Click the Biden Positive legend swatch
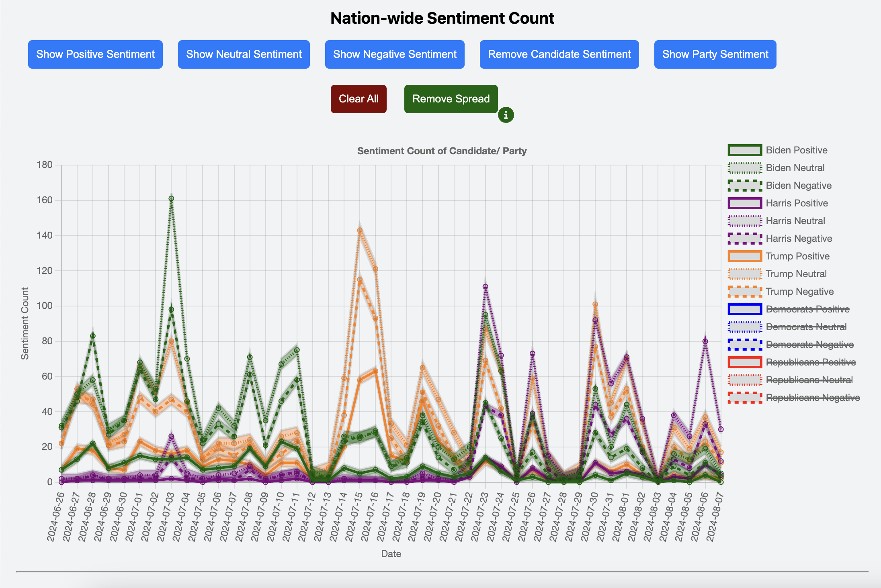This screenshot has width=881, height=588. [x=745, y=150]
